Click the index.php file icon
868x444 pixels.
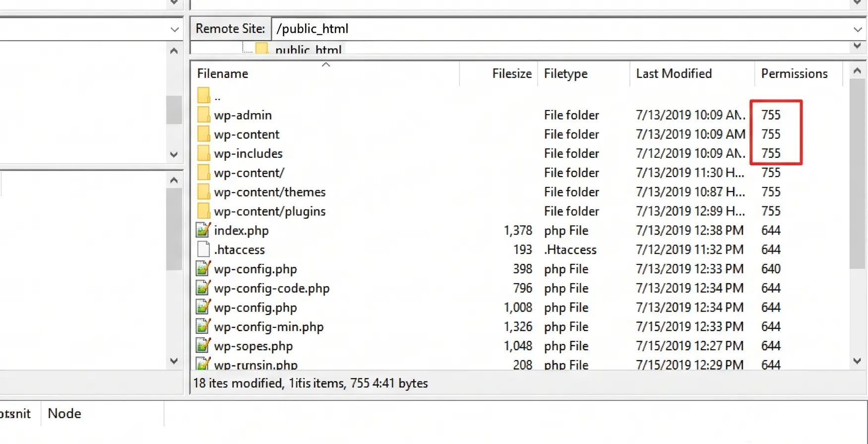(203, 230)
